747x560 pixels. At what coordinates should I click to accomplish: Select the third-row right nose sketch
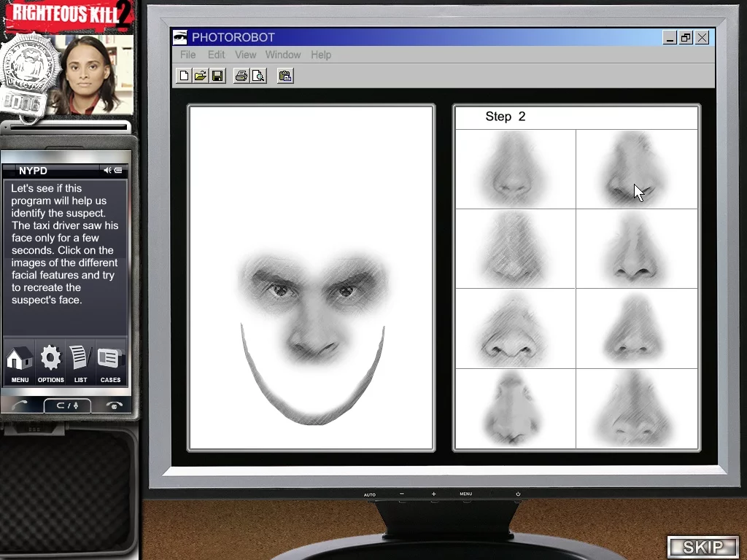click(x=636, y=329)
